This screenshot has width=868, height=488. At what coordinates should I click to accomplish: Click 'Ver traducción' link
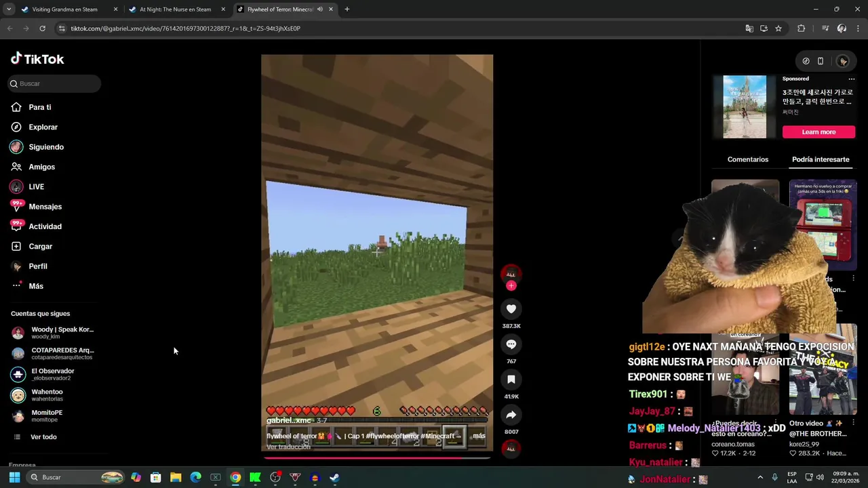[x=288, y=447]
